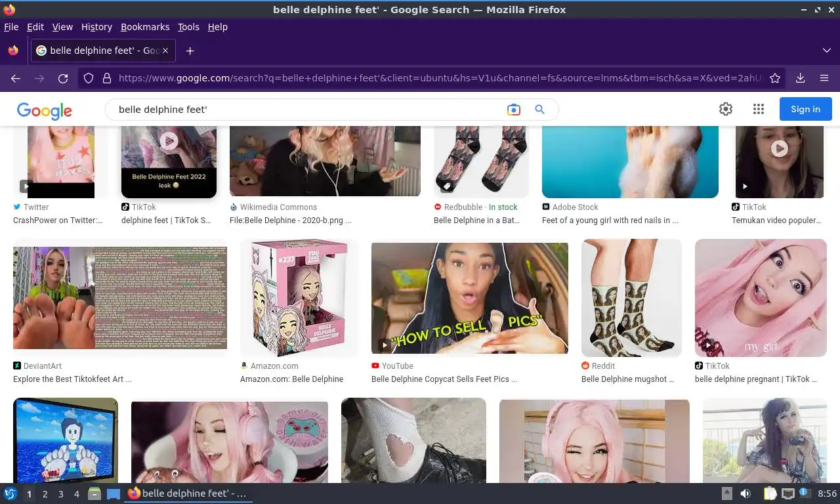This screenshot has width=840, height=504.
Task: Open the notification alert tray icon
Action: coord(804,493)
